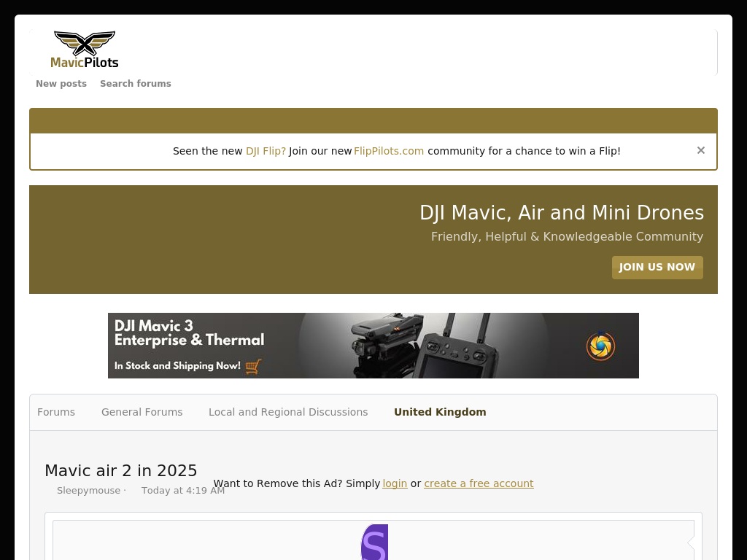Viewport: 747px width, 560px height.
Task: Follow the DJI Flip? link
Action: coord(266,151)
